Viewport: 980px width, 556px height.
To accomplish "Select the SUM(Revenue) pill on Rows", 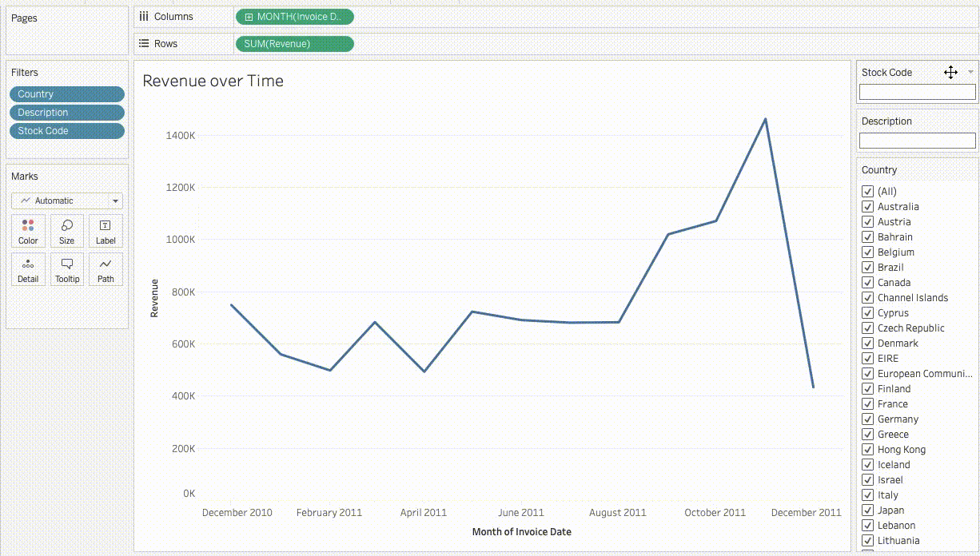I will pyautogui.click(x=293, y=43).
